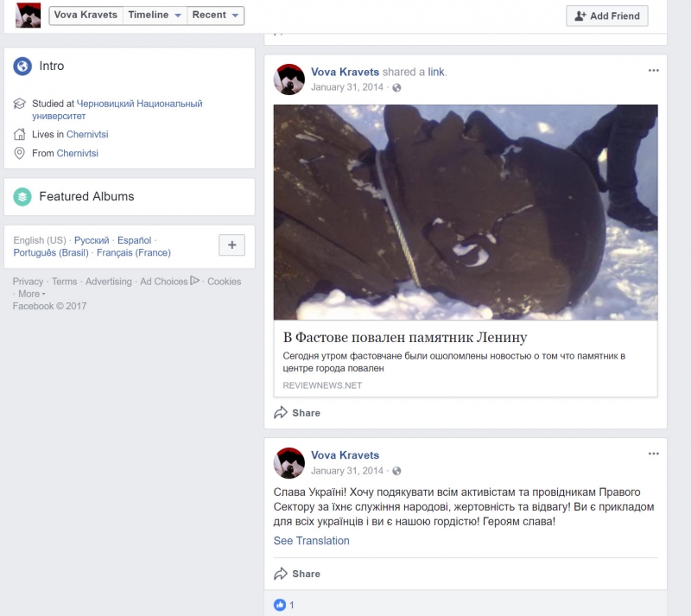This screenshot has width=691, height=616.
Task: Click the small profile picture in the top bar
Action: click(x=28, y=16)
